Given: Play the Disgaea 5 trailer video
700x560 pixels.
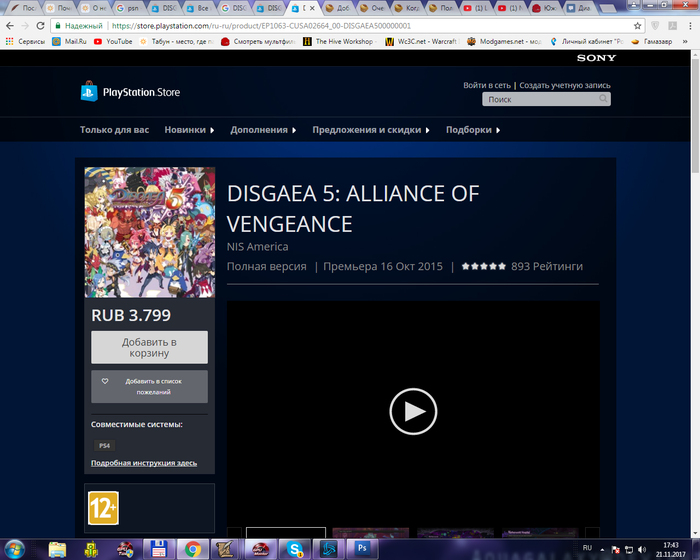Looking at the screenshot, I should coord(413,410).
